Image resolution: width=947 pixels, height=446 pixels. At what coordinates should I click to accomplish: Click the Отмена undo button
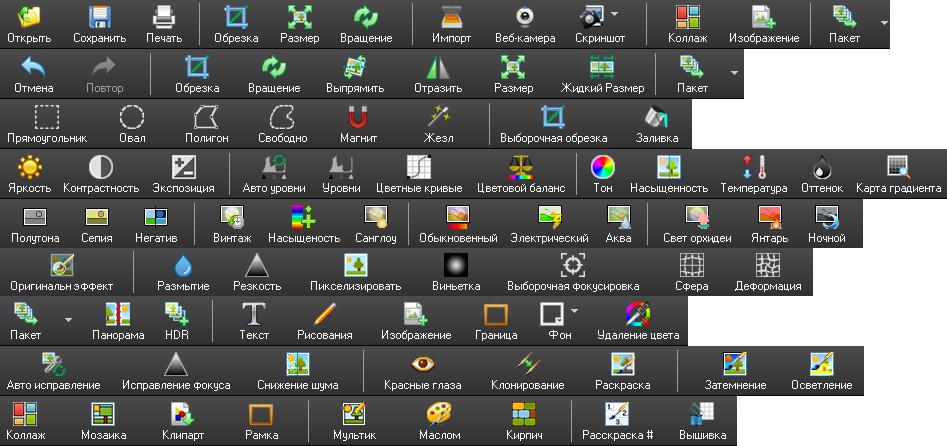pos(34,67)
